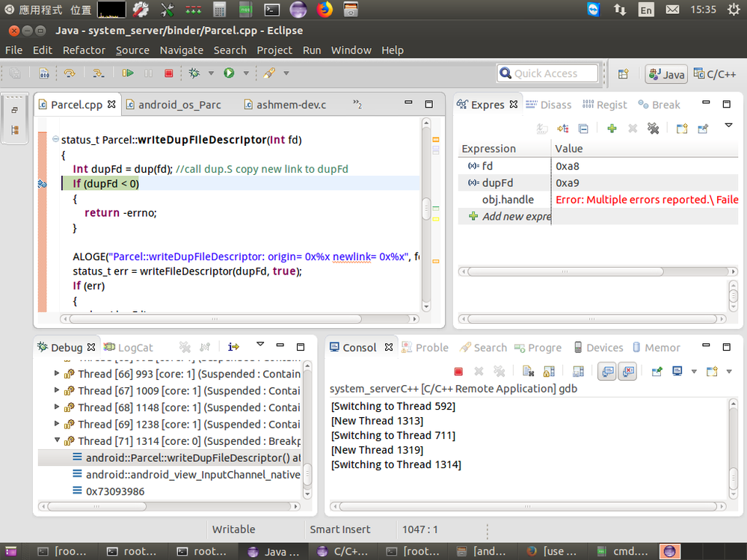Image resolution: width=747 pixels, height=560 pixels.
Task: Click the Open Perspective icon
Action: coord(623,74)
